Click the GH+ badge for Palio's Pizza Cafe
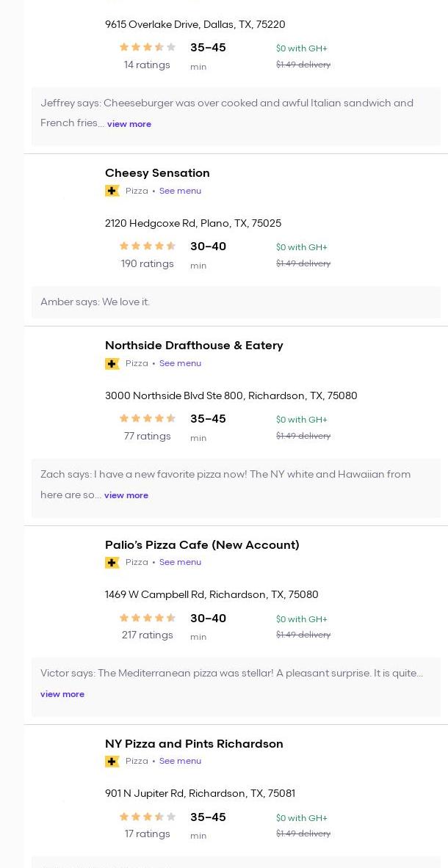448x868 pixels. (112, 563)
